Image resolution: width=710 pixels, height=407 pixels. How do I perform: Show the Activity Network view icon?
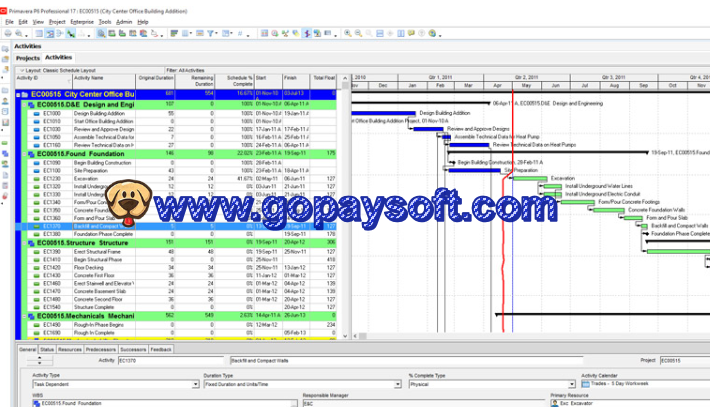60,34
